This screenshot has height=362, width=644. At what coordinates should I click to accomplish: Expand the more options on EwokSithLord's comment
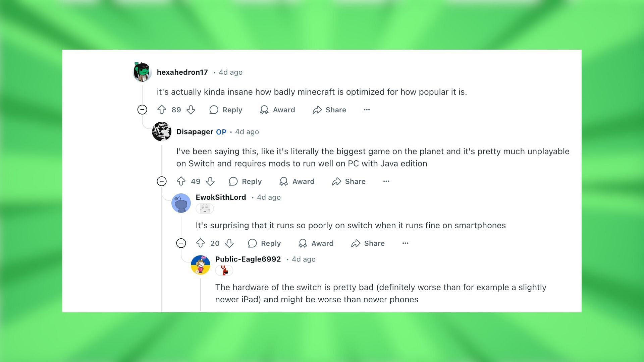click(x=405, y=243)
